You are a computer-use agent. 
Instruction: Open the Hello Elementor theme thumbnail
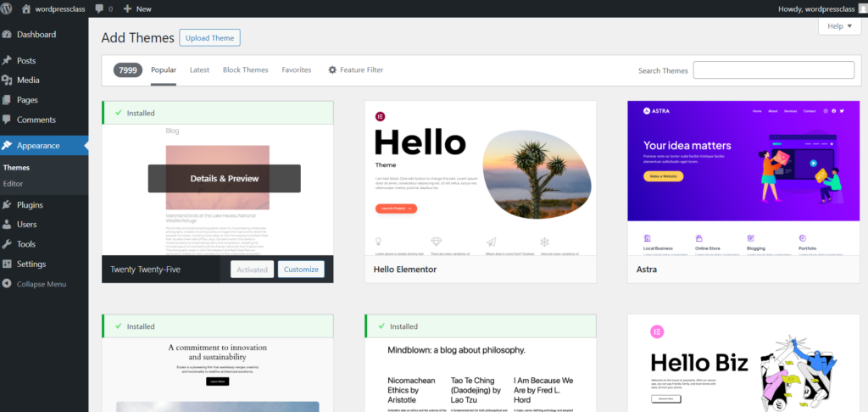pos(480,178)
